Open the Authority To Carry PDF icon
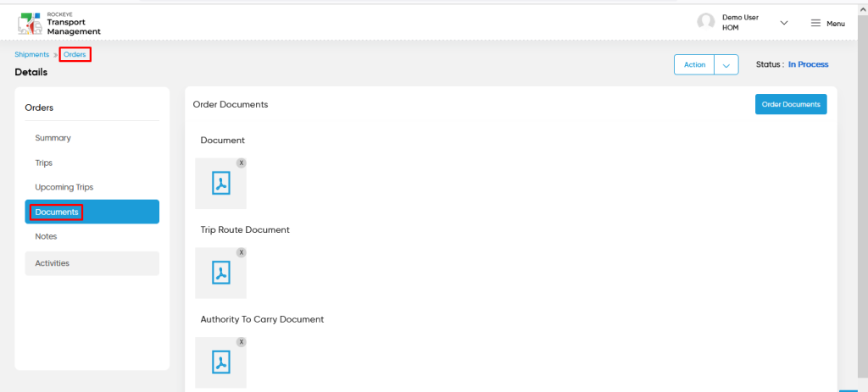The image size is (868, 392). click(221, 362)
